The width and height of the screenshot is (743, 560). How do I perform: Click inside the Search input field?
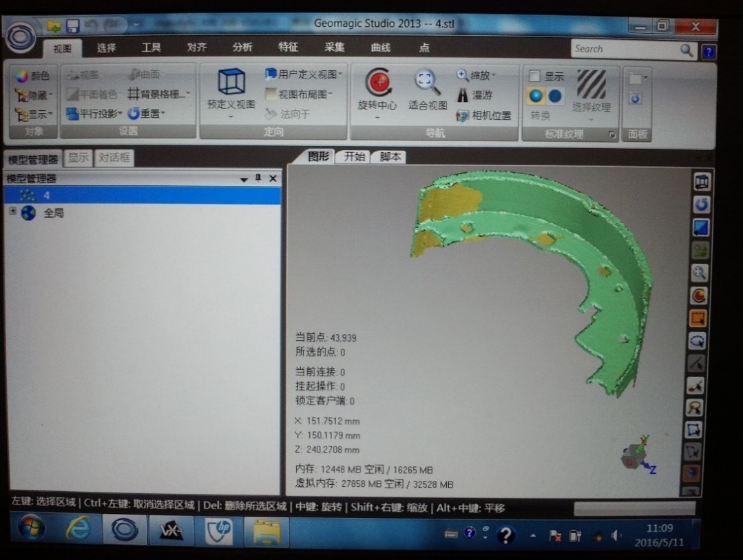(x=623, y=49)
